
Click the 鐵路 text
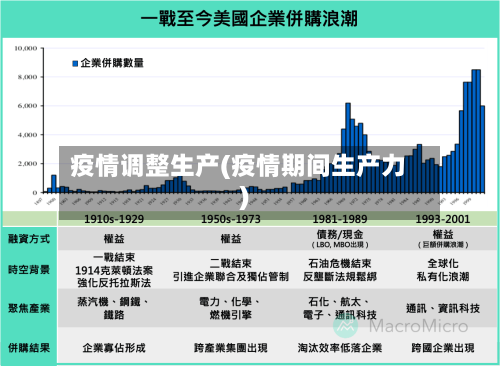(x=114, y=315)
